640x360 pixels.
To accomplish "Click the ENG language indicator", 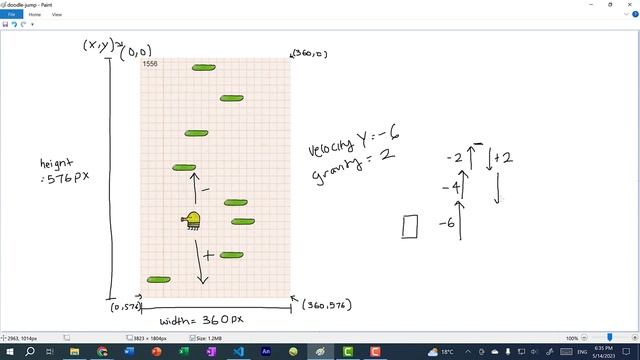I will [582, 351].
